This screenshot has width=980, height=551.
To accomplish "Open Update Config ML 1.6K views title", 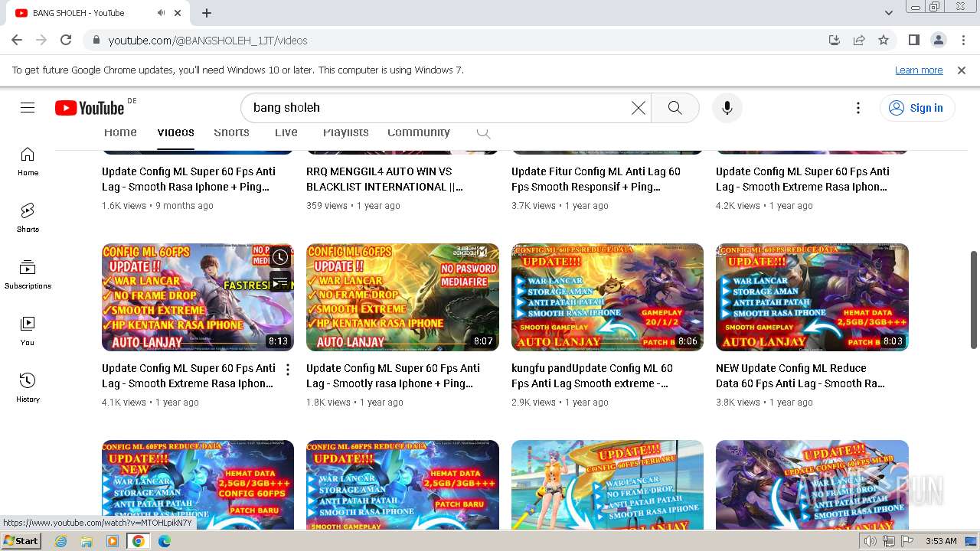I will tap(188, 179).
